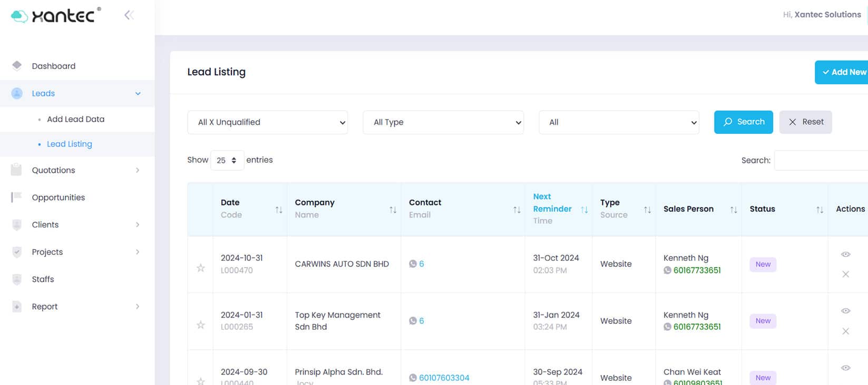Change Show entries count selector
868x385 pixels.
(x=227, y=160)
